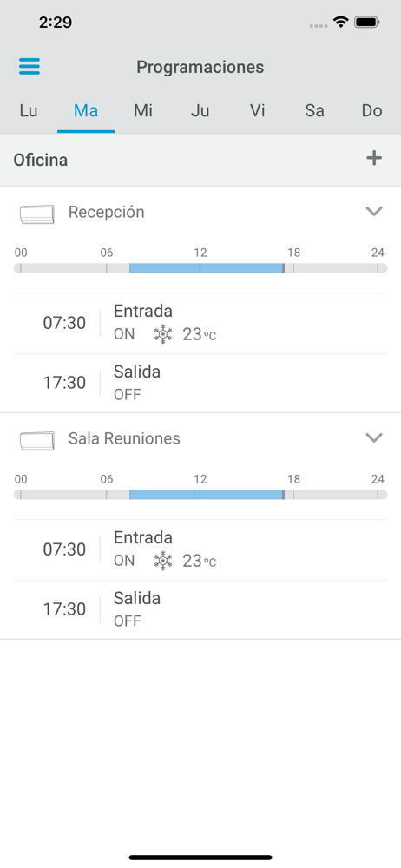
Task: Open the 07:30 Entrada event in Sala Reuniones
Action: click(200, 550)
